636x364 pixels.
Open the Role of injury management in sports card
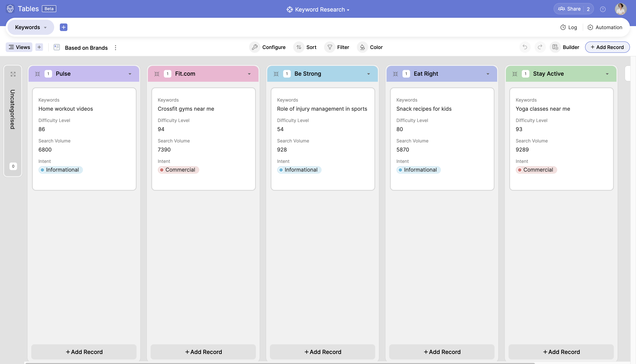(323, 139)
